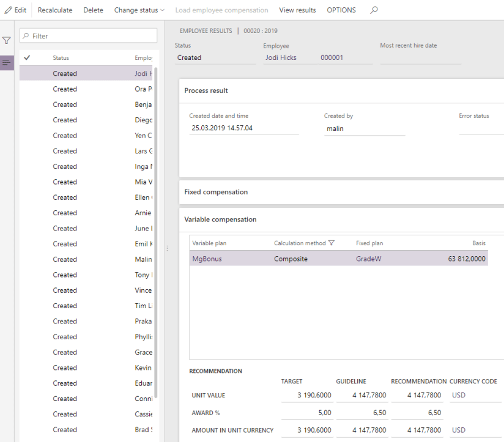Click View results in the toolbar
The height and width of the screenshot is (442, 504).
[x=297, y=10]
